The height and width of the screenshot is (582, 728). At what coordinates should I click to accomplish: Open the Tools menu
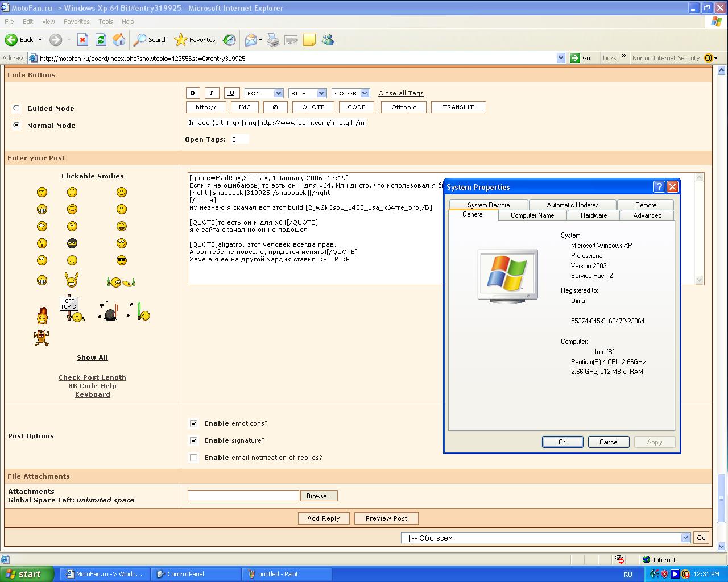[106, 22]
